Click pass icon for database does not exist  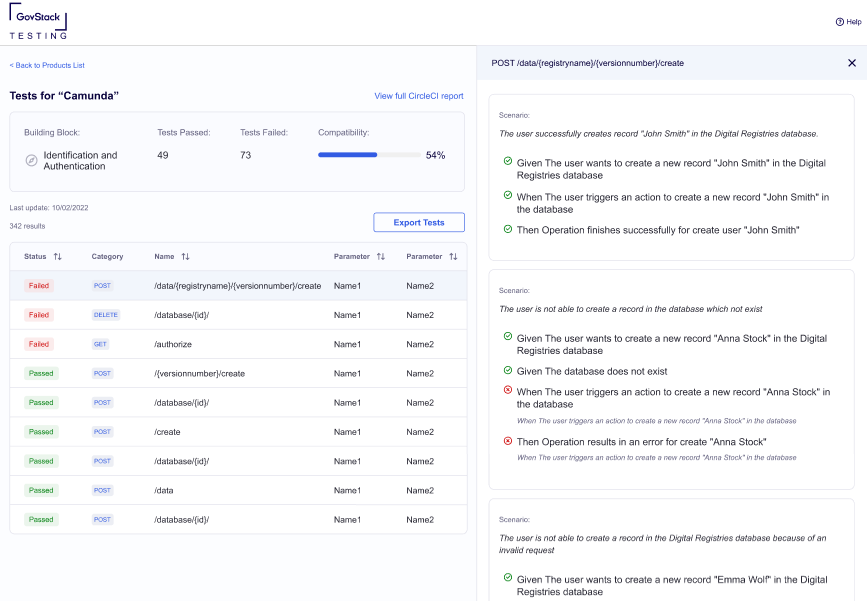pyautogui.click(x=508, y=370)
